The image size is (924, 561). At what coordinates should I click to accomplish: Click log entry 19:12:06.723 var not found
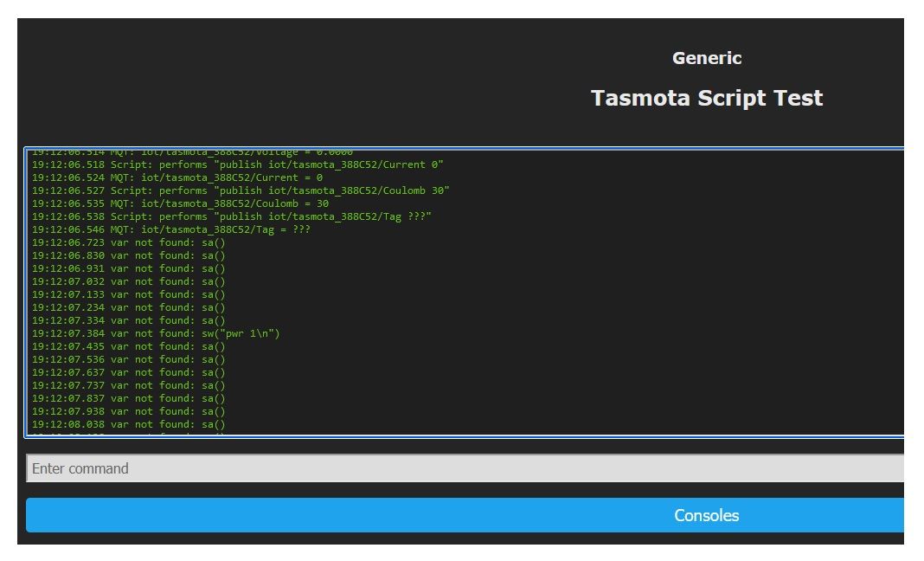[x=128, y=242]
